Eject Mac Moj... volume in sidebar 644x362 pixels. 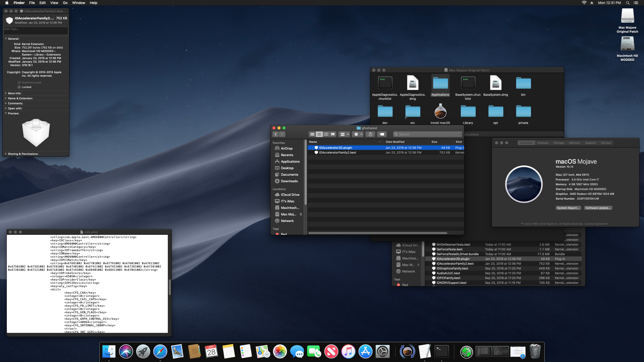tap(301, 214)
